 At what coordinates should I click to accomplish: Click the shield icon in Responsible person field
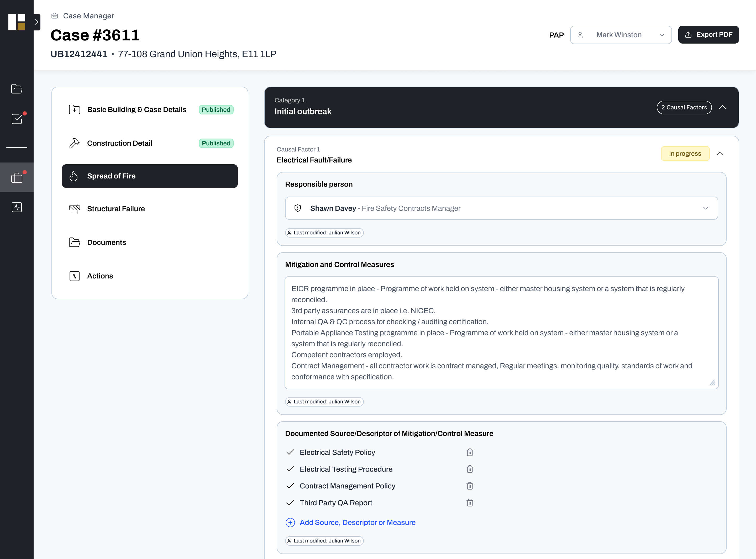[297, 208]
